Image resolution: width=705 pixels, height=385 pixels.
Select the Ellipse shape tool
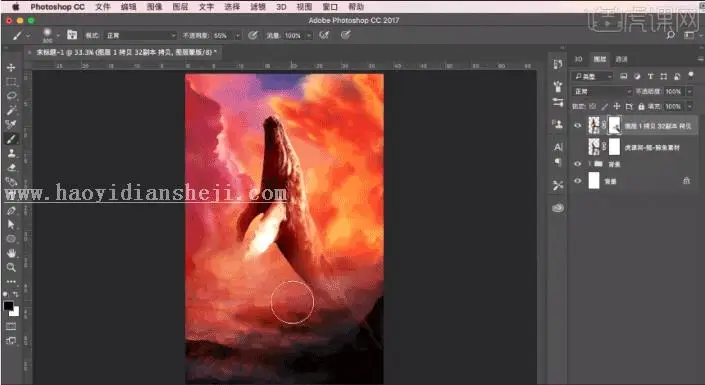[11, 239]
